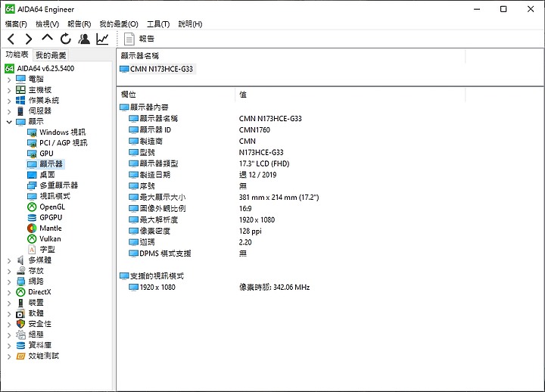The image size is (545, 392).
Task: Select the 桌面 desktop icon
Action: (x=32, y=175)
